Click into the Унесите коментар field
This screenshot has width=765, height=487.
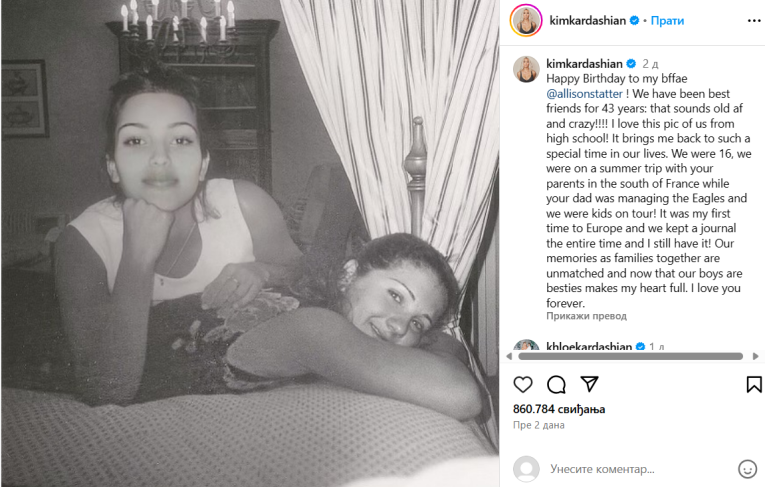637,469
